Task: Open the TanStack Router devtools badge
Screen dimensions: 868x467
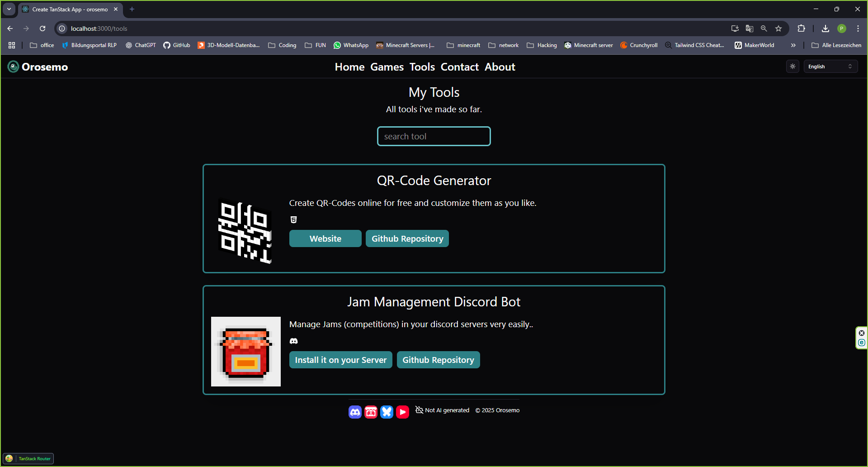Action: 28,458
